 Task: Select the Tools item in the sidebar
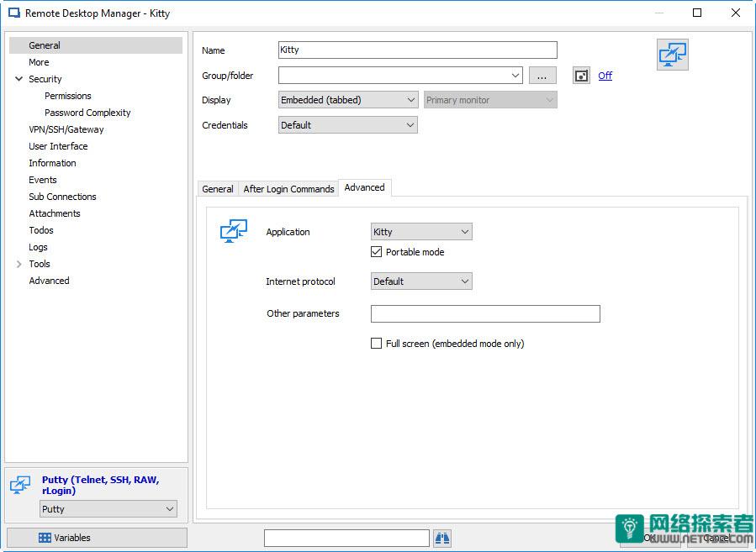tap(40, 264)
